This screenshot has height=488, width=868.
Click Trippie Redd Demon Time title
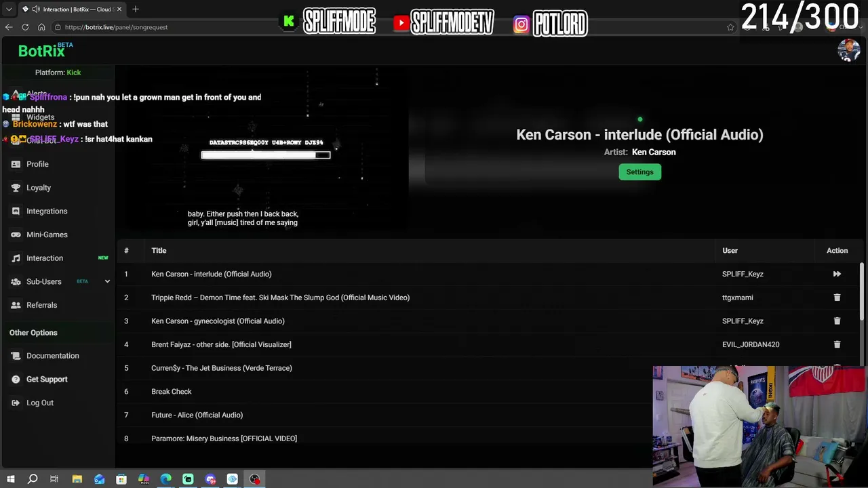[280, 298]
